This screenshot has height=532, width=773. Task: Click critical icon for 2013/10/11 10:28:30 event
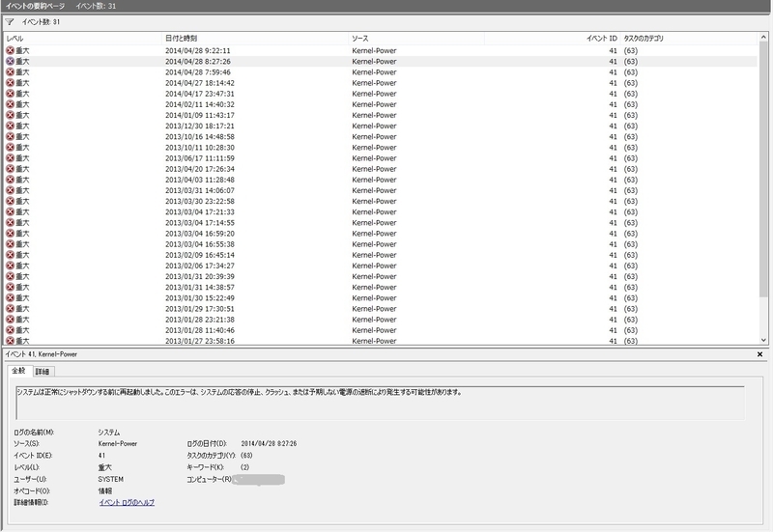point(10,148)
